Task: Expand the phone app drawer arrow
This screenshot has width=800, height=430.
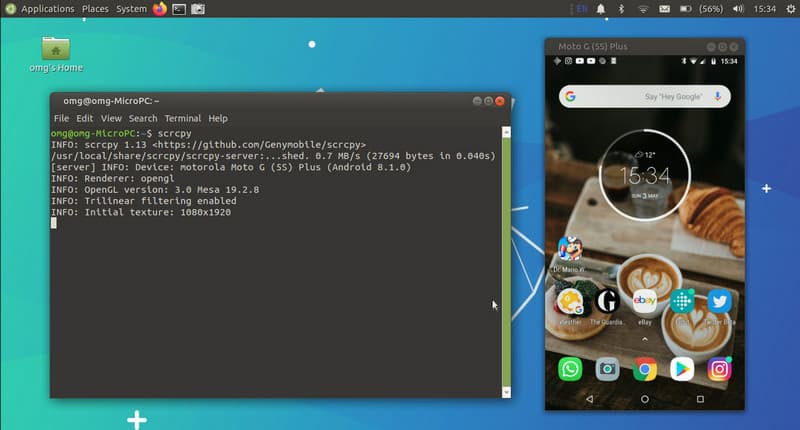Action: pyautogui.click(x=644, y=339)
